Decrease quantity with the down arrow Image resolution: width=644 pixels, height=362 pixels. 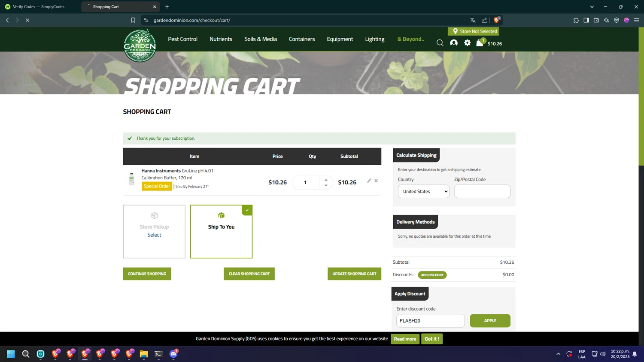click(x=326, y=185)
